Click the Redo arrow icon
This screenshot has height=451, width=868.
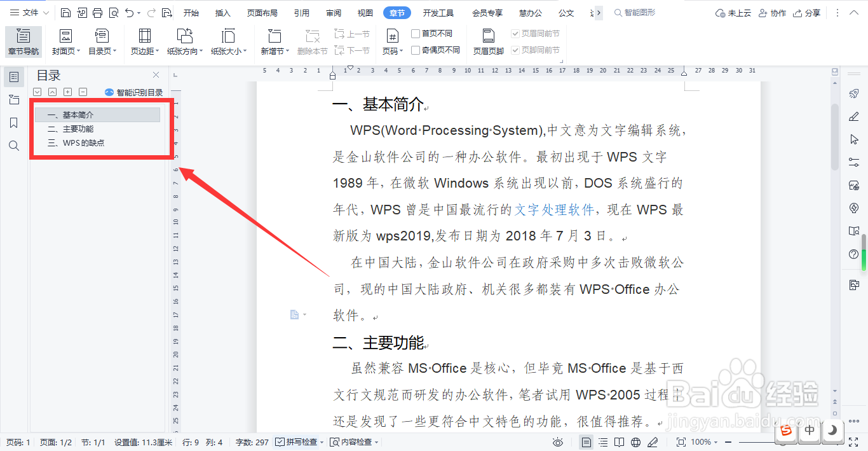pyautogui.click(x=151, y=13)
